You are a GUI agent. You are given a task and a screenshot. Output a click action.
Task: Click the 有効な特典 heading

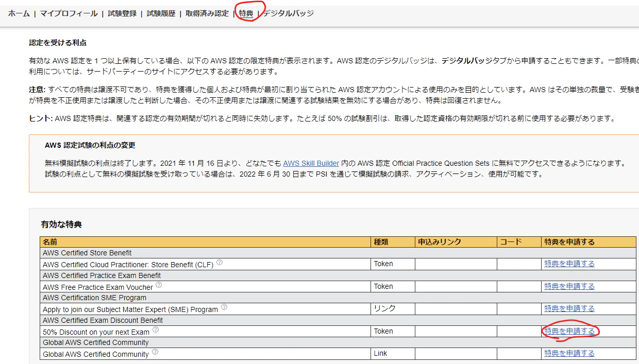pos(61,224)
